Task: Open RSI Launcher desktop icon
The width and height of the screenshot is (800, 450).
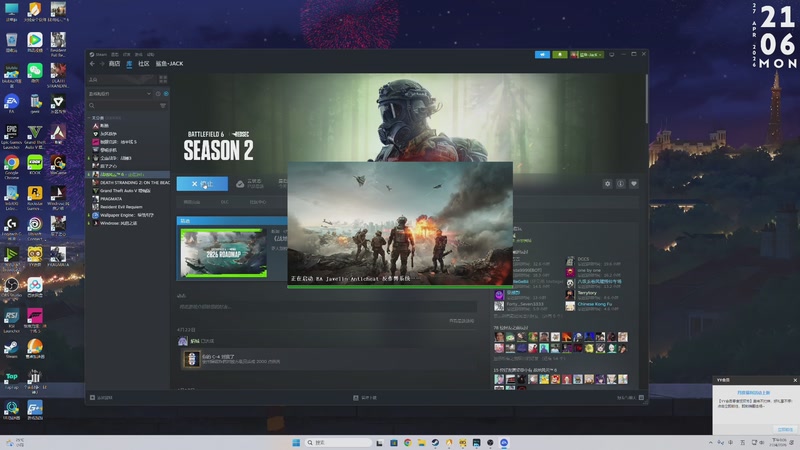Action: click(x=11, y=320)
